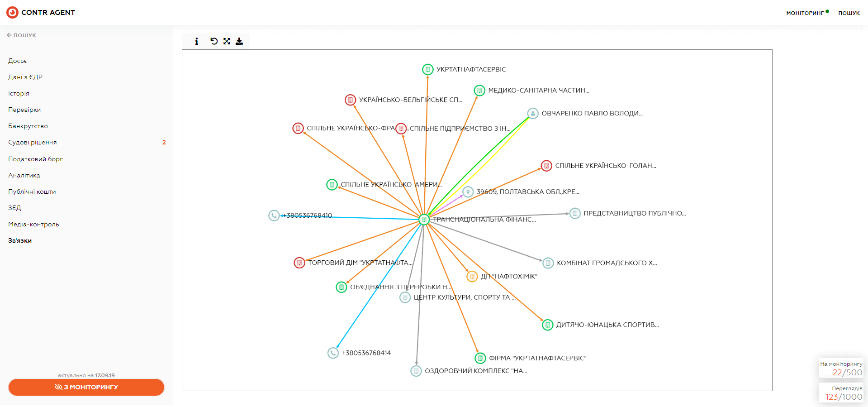
Task: Open Публічні кошти section
Action: point(32,192)
